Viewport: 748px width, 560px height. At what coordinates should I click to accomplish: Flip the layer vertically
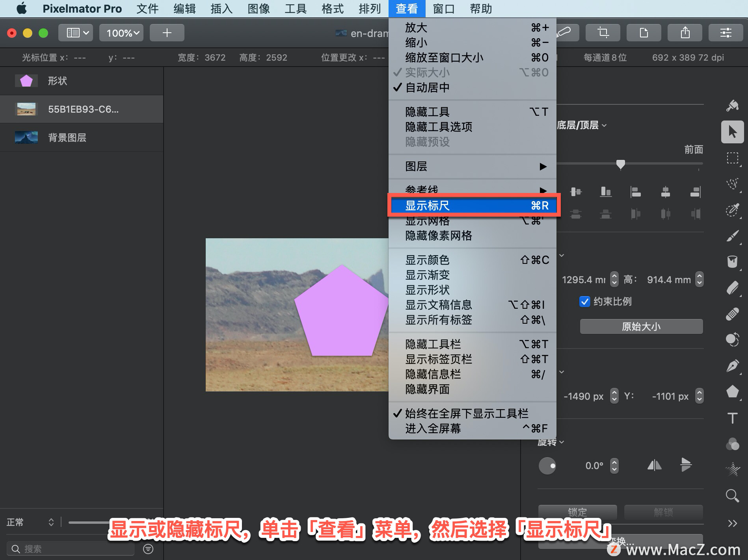coord(686,465)
